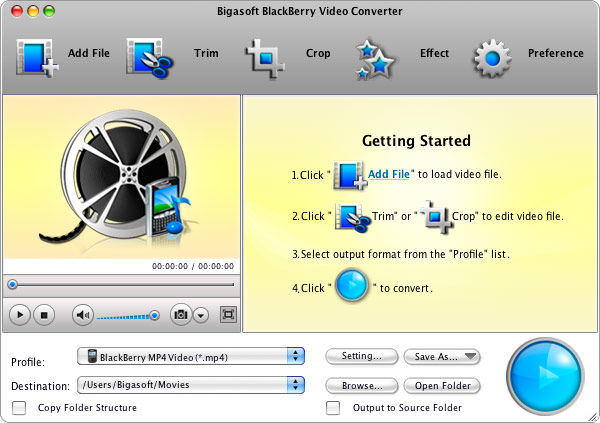Click Crop icon in Getting Started step 2

(x=437, y=217)
